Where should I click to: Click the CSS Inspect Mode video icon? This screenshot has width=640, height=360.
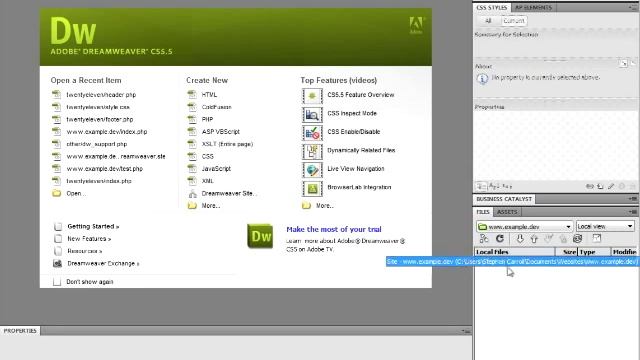[312, 115]
